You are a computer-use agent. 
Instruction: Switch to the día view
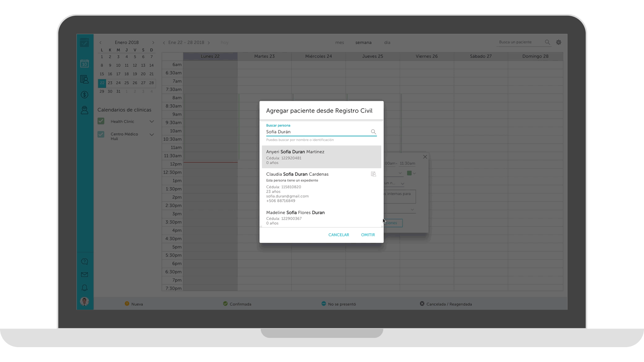click(387, 43)
